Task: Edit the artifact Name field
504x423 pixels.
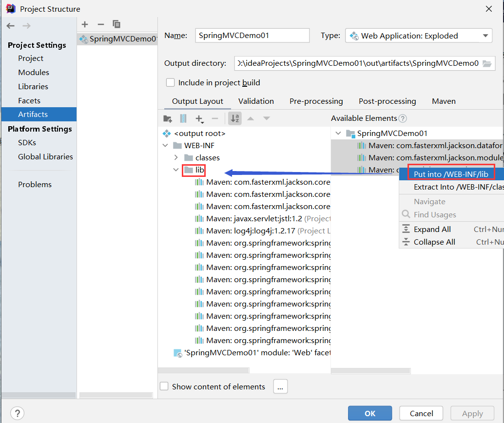Action: tap(252, 36)
